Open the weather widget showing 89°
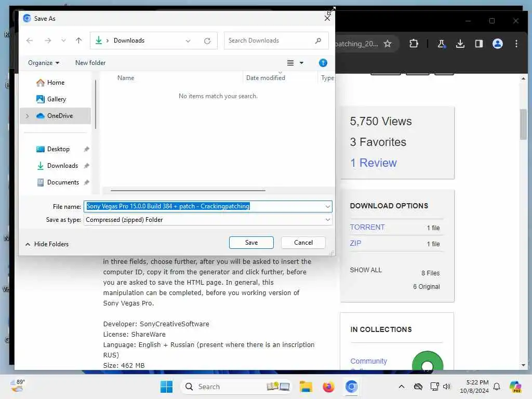This screenshot has height=399, width=532. [x=18, y=386]
